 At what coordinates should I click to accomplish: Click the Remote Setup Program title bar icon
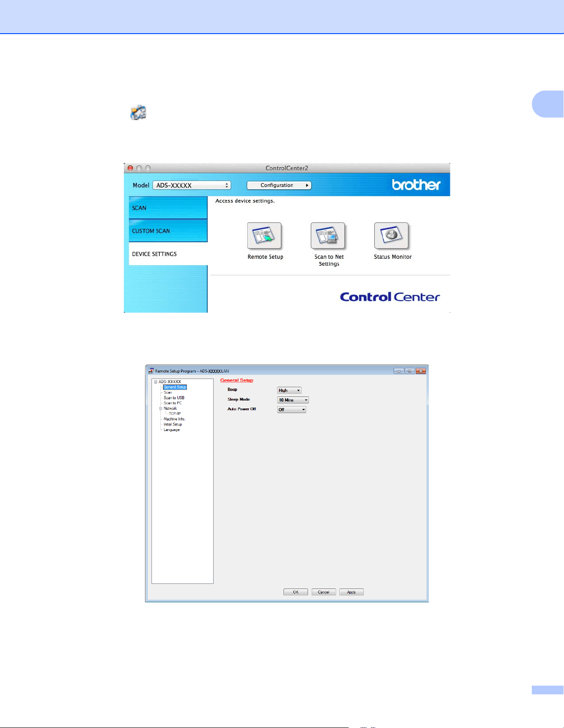click(x=151, y=371)
